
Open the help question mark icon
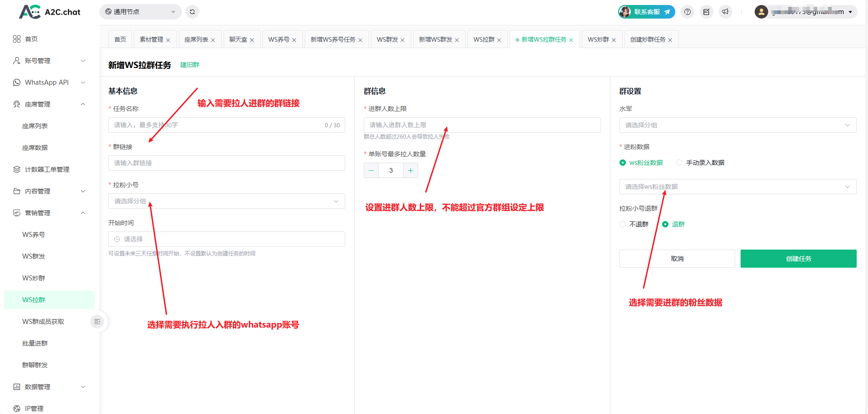point(688,12)
